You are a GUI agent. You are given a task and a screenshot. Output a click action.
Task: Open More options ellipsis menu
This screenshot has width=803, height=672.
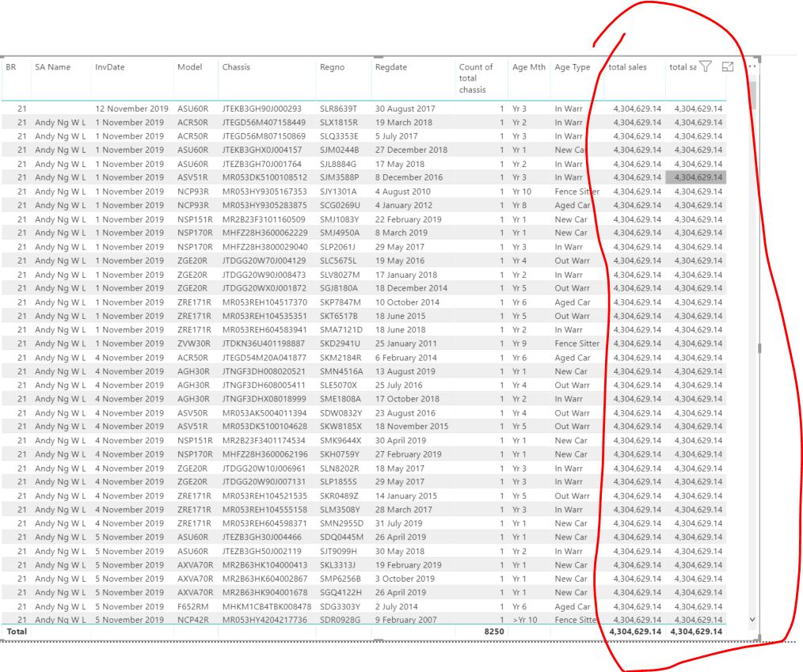752,66
